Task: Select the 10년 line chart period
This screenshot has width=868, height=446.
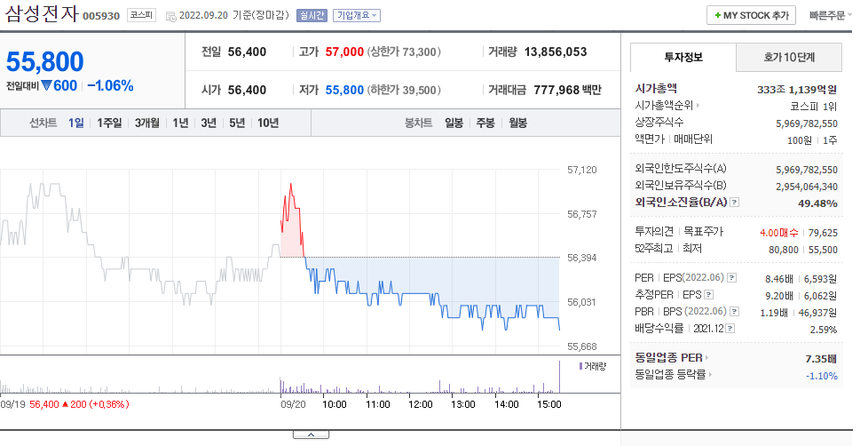Action: point(268,123)
